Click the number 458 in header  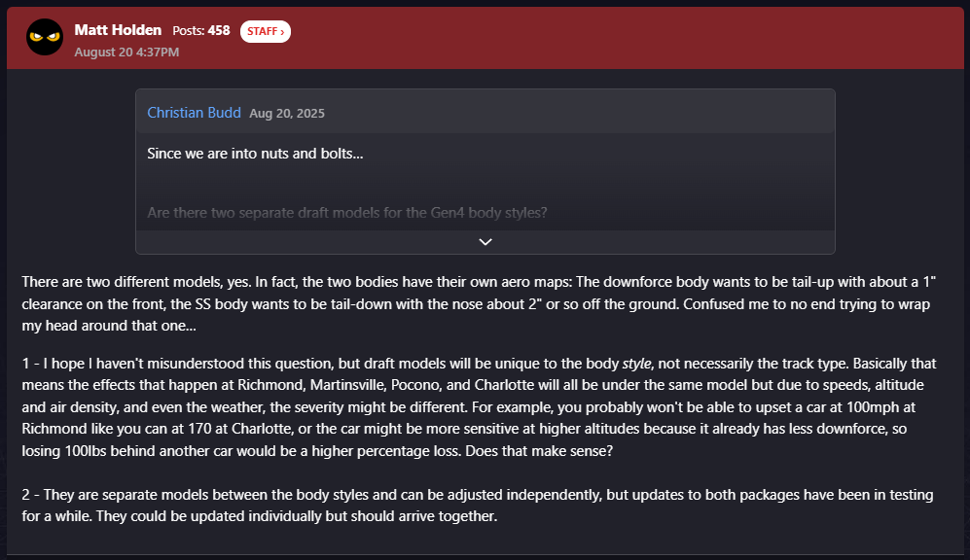click(x=219, y=30)
